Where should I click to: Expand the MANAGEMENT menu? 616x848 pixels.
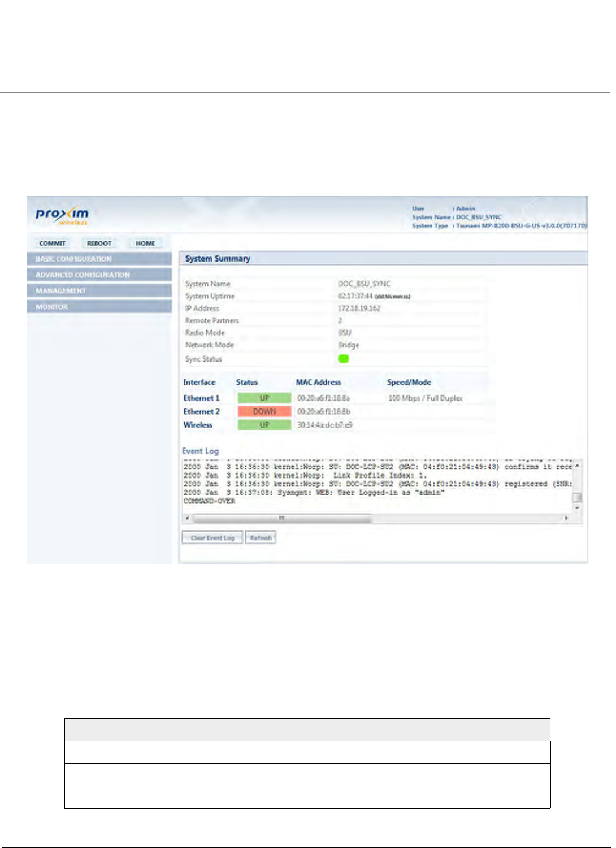(99, 291)
